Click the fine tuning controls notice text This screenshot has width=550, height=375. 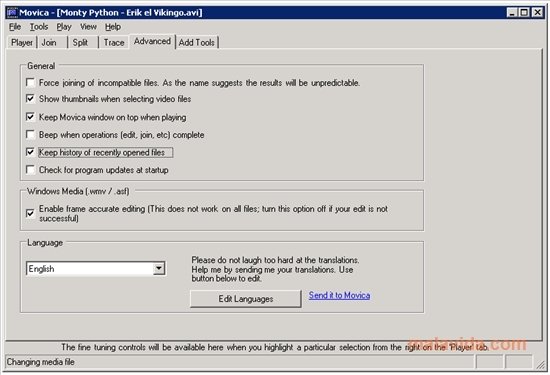[x=274, y=347]
